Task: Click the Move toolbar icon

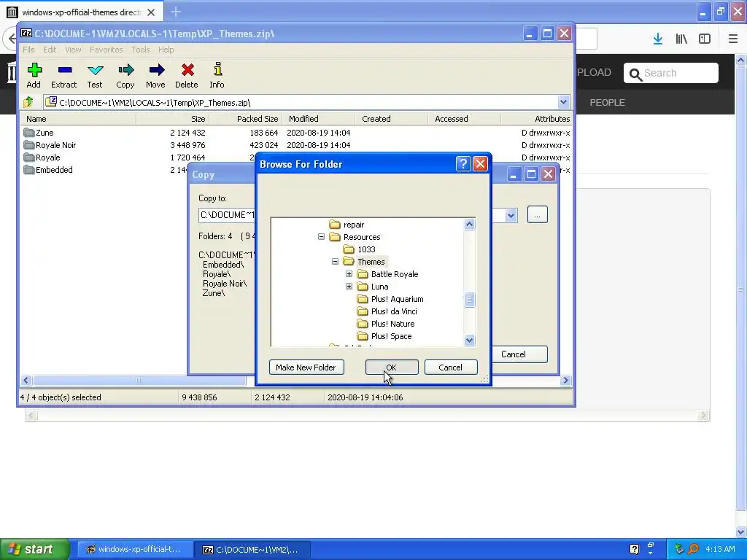Action: click(x=156, y=71)
